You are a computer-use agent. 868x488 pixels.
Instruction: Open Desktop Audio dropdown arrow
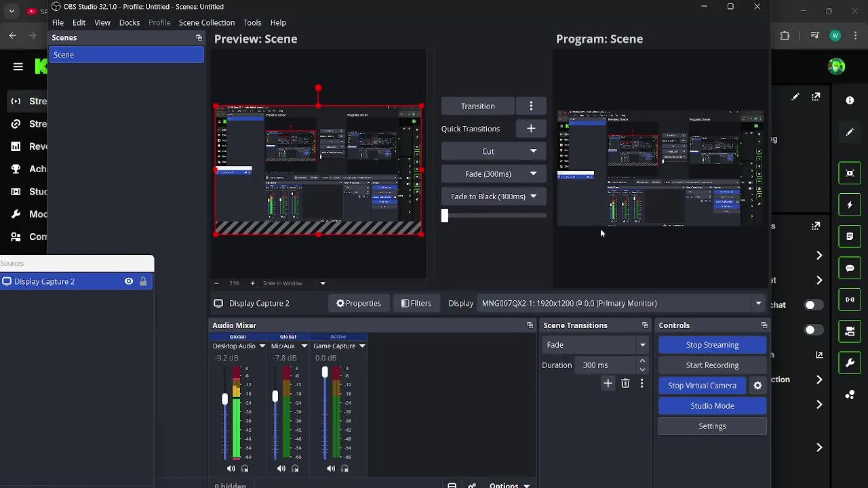pos(262,346)
